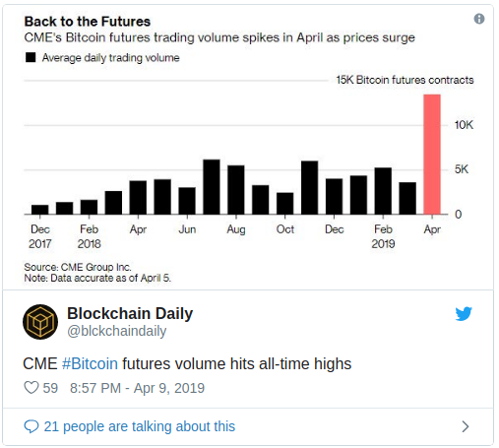The image size is (499, 448).
Task: Click the Blockchain Daily cube avatar
Action: tap(40, 322)
